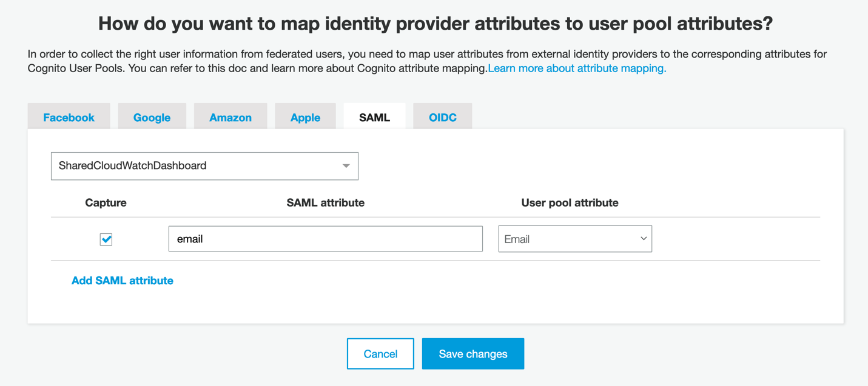This screenshot has width=868, height=386.
Task: Focus the email SAML attribute input field
Action: coord(325,238)
